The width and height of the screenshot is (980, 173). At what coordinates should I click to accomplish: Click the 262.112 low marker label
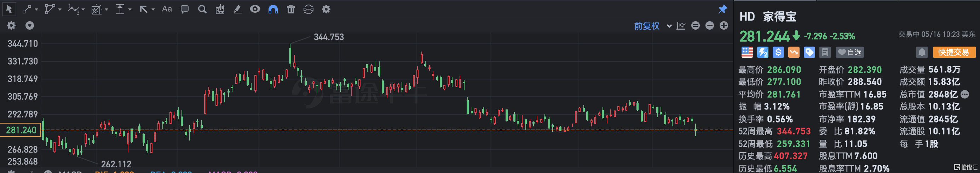click(116, 164)
